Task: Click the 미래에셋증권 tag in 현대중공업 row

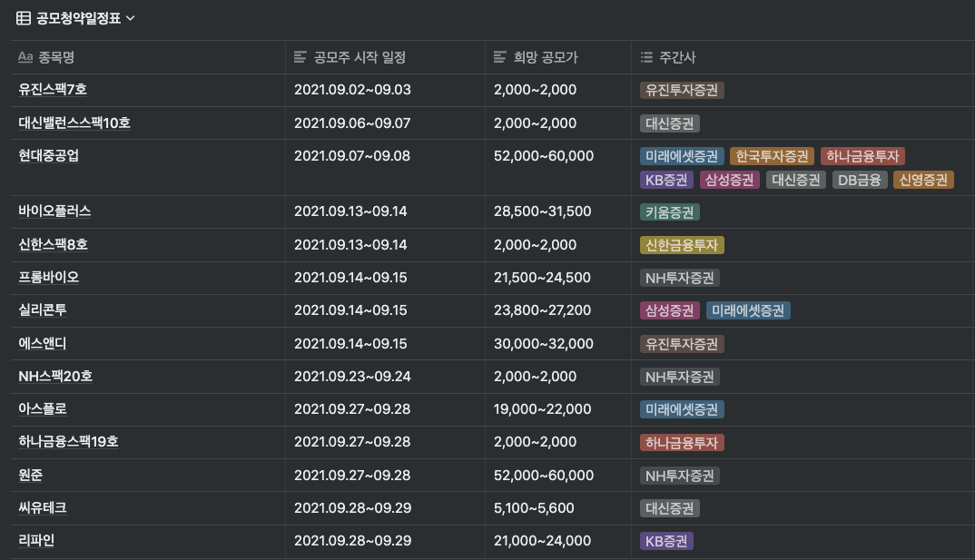Action: 682,156
